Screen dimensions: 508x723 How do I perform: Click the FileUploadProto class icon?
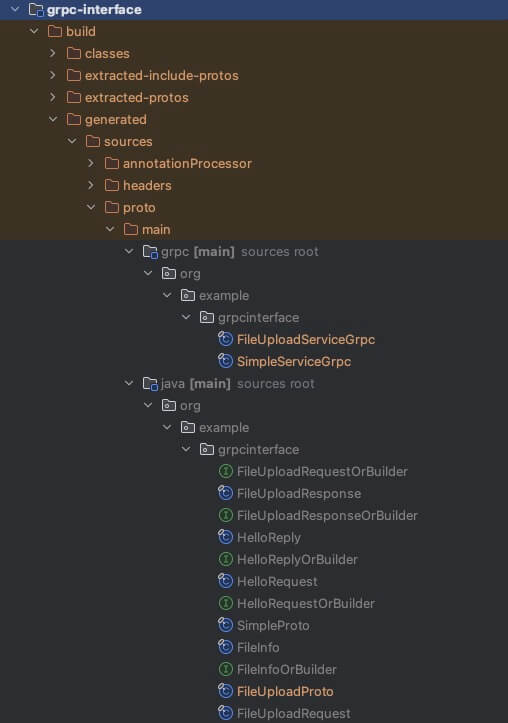pos(225,691)
